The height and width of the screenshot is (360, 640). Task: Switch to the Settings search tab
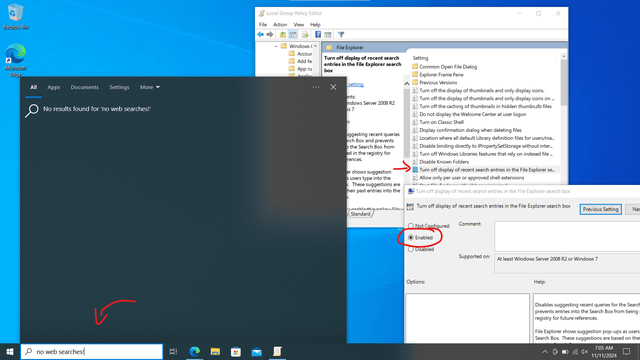tap(119, 87)
